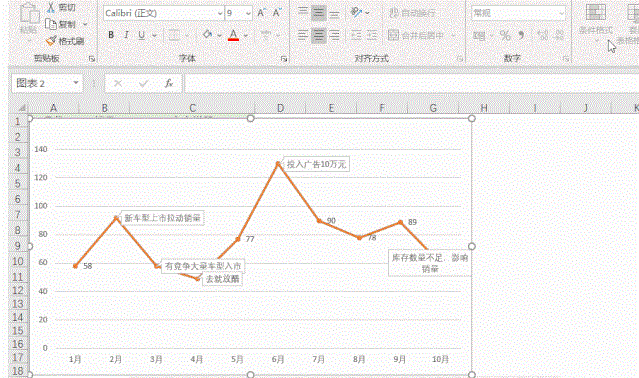
Task: Open the number (数字) dialog launcher
Action: (x=566, y=59)
